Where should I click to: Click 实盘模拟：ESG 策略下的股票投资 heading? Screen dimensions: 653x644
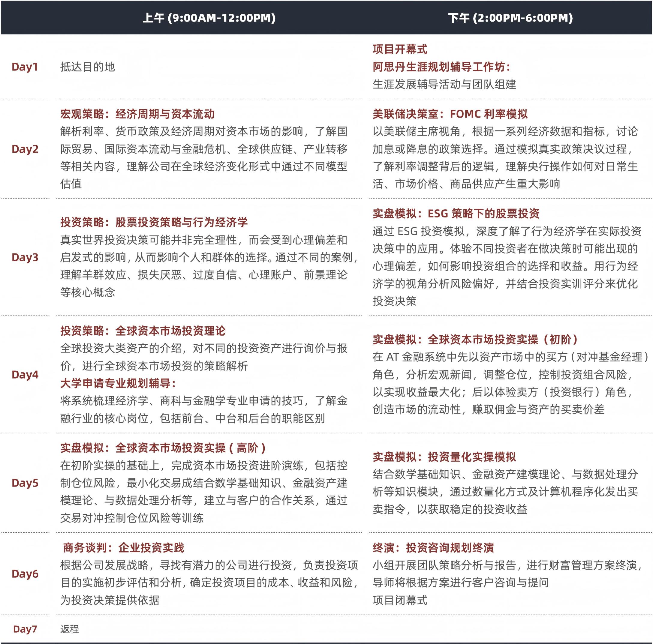tap(456, 214)
